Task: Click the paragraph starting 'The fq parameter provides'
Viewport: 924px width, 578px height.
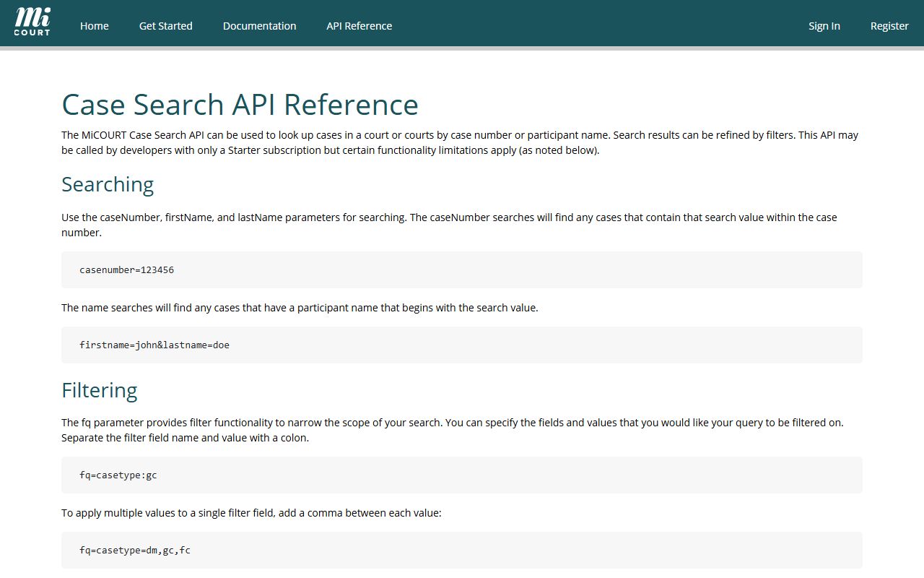Action: point(453,430)
